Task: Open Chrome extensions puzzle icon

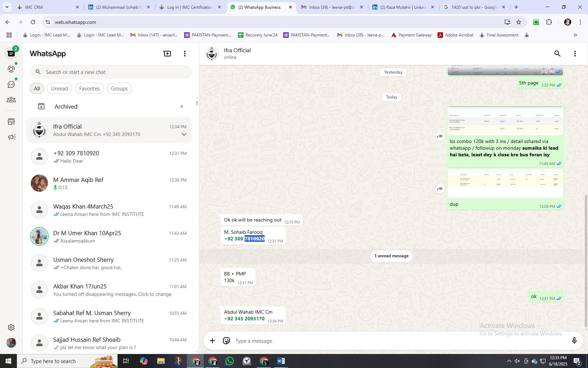Action: pyautogui.click(x=549, y=22)
